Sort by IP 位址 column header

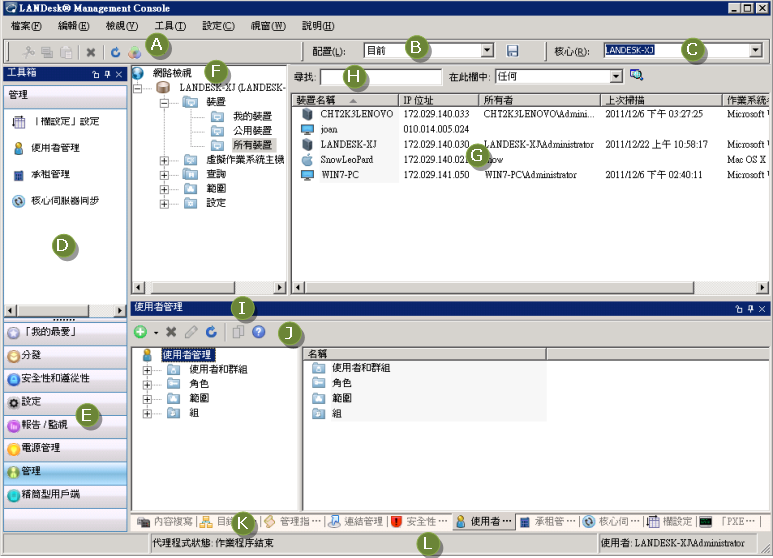click(439, 100)
